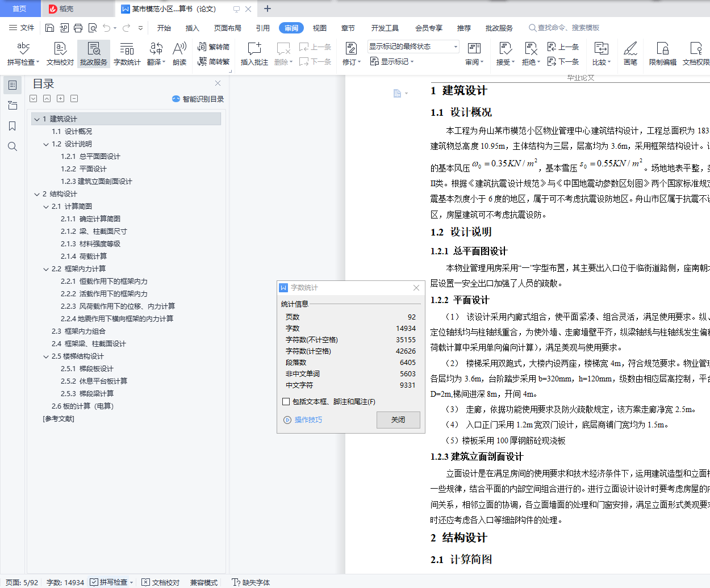This screenshot has height=588, width=710.
Task: Convert text with 简转繁
Action: tap(214, 61)
